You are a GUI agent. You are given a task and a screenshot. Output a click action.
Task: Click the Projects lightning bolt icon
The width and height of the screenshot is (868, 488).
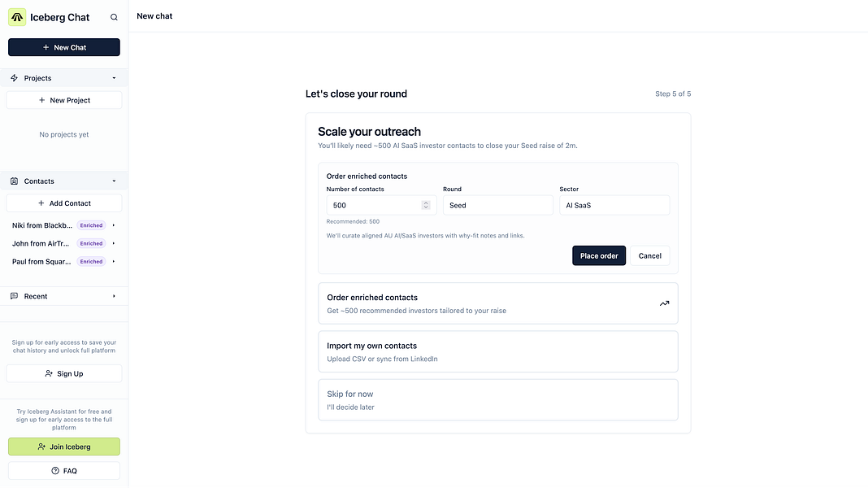point(15,78)
